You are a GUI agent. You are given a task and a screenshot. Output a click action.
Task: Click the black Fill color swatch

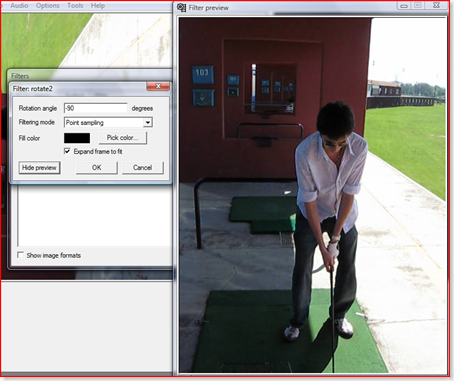[77, 138]
